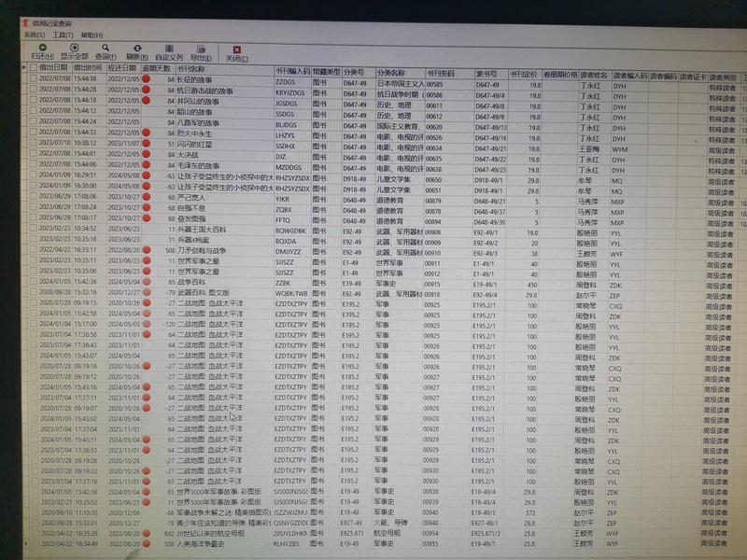
Task: Click the price cell 572
Action: click(x=529, y=512)
